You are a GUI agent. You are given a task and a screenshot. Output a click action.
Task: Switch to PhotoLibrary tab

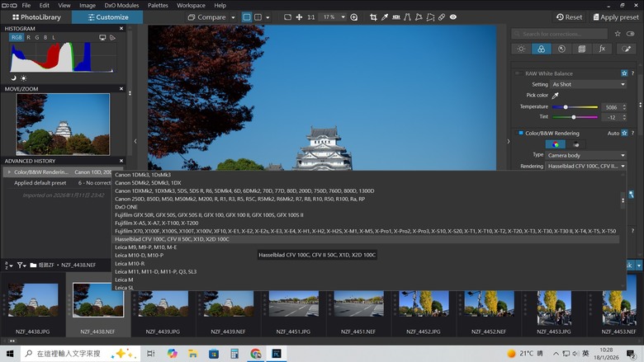(36, 17)
